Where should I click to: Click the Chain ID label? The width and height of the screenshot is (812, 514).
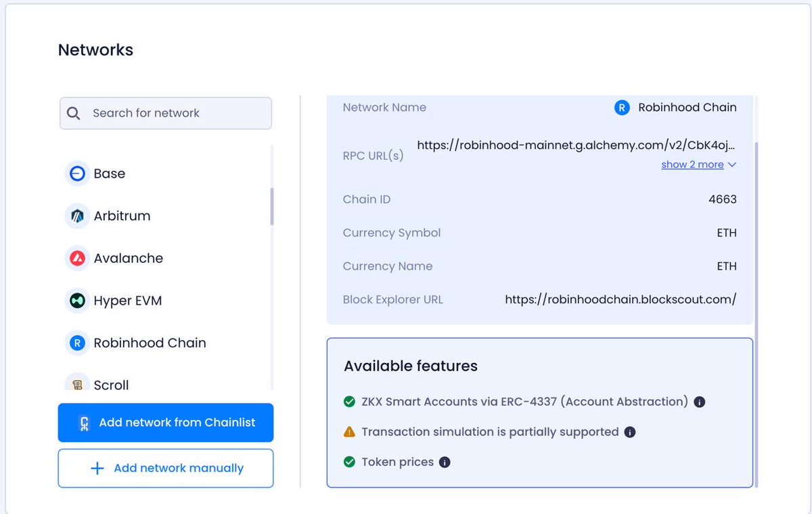point(367,199)
